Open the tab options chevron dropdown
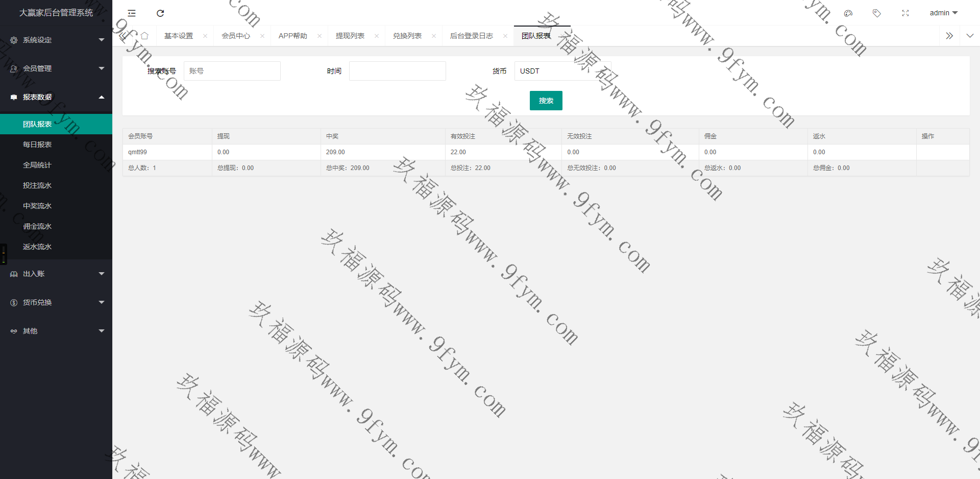This screenshot has height=479, width=980. (970, 36)
